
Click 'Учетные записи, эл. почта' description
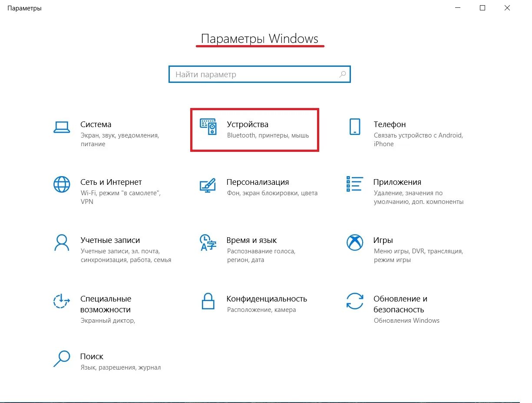(x=126, y=256)
